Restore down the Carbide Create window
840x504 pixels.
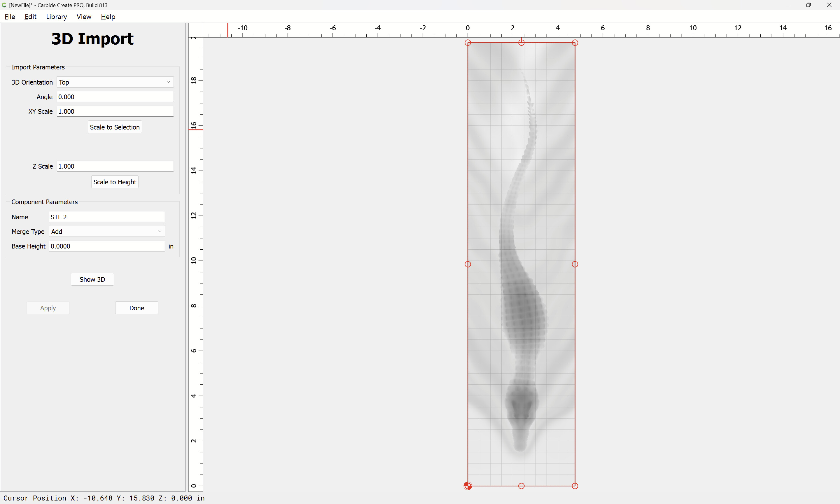coord(808,5)
